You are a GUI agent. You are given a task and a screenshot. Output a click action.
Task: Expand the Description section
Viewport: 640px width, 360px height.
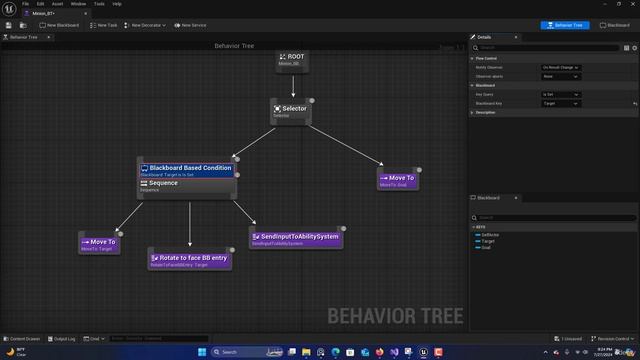click(x=472, y=113)
